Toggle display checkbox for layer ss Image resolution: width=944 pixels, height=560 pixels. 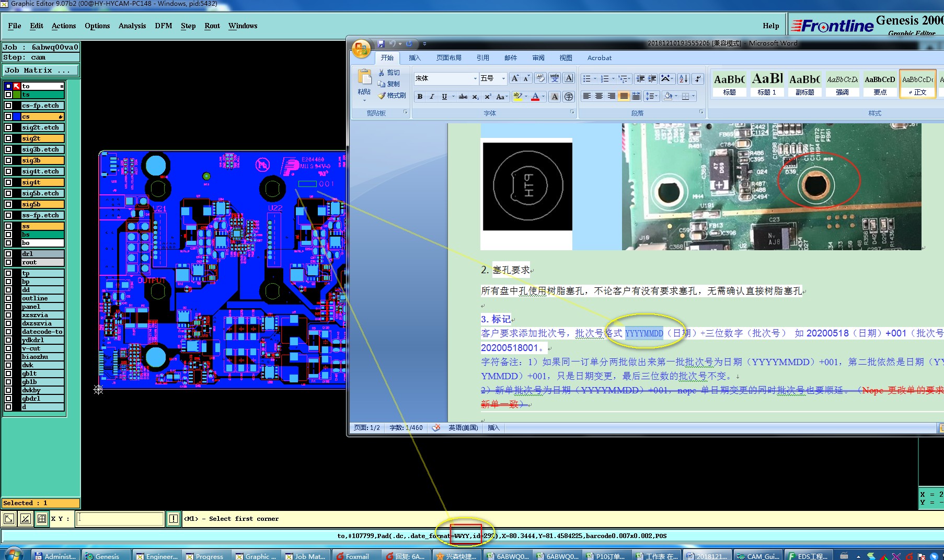coord(8,226)
